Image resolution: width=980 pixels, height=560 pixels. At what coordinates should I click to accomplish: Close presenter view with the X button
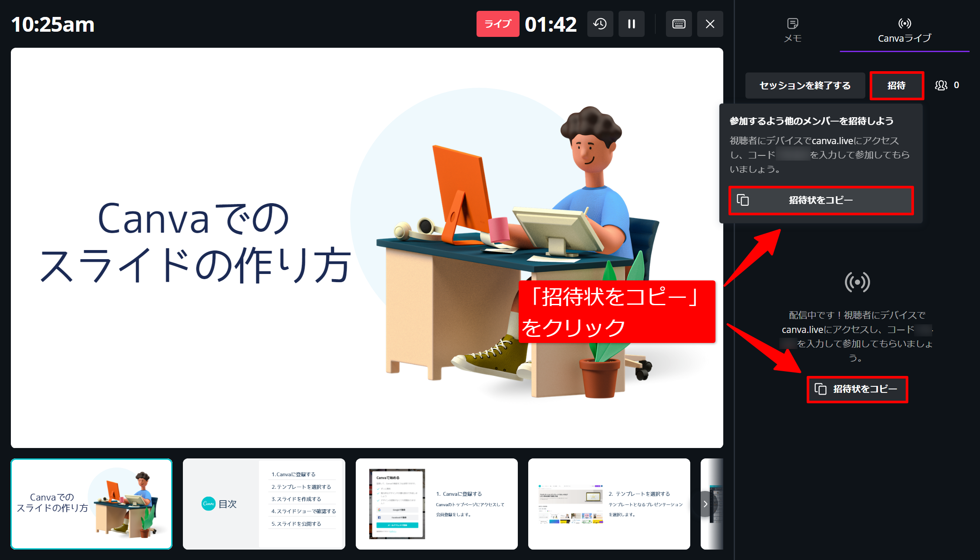tap(710, 24)
